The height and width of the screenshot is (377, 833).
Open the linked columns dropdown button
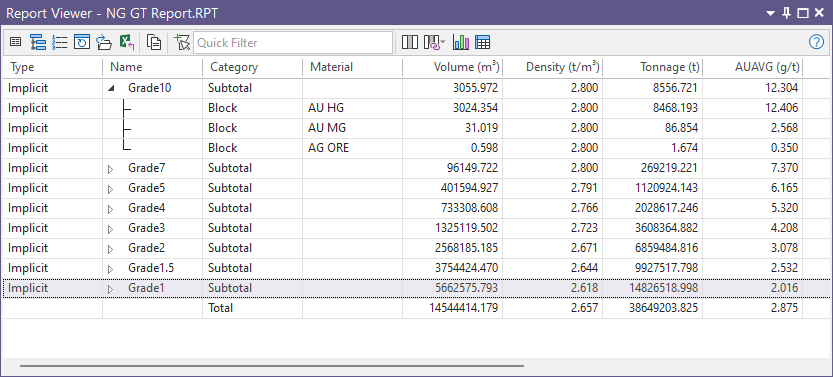(434, 42)
